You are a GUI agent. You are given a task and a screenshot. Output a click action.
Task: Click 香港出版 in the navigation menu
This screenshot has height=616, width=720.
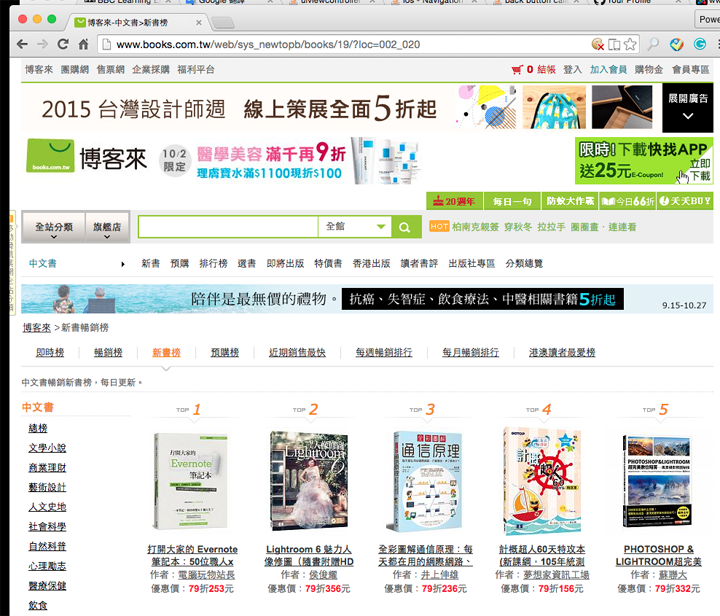coord(371,263)
